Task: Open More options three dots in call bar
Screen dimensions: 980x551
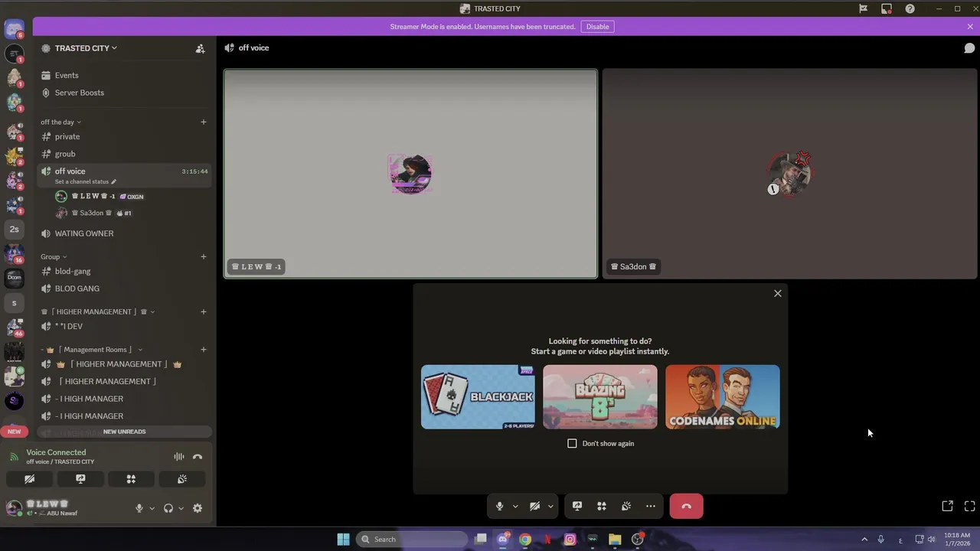Action: 651,506
